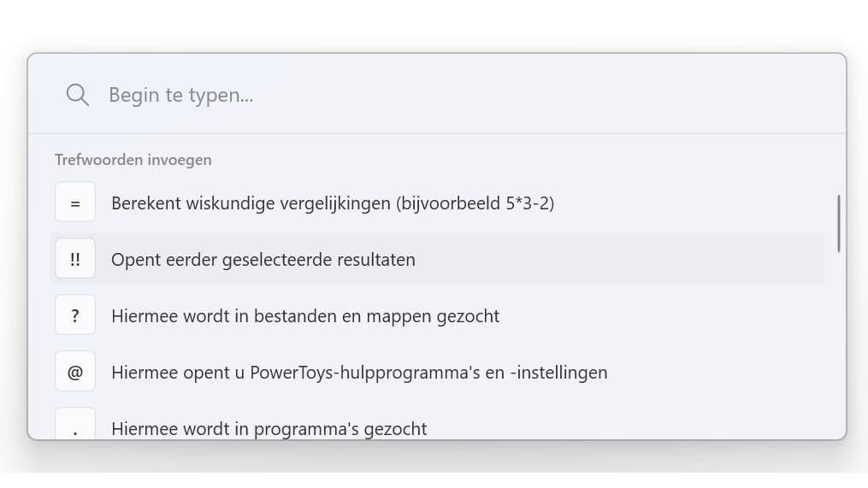Choose 'Hiermee wordt in bestanden en mappen gezocht'

304,316
